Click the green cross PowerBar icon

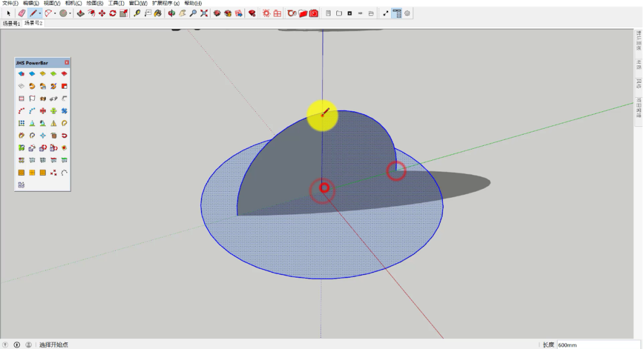coord(54,111)
